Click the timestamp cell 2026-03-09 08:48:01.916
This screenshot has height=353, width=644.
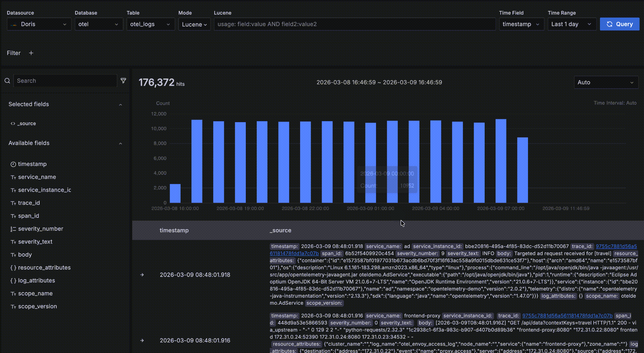coord(195,340)
